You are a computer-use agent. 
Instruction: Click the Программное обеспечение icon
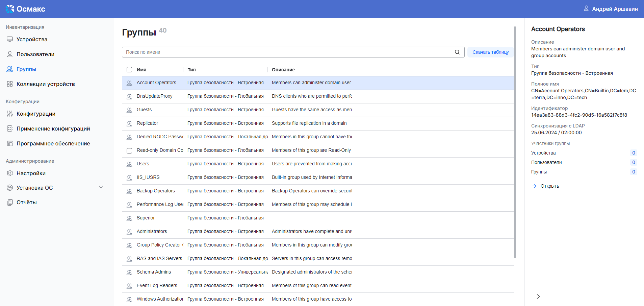click(10, 144)
